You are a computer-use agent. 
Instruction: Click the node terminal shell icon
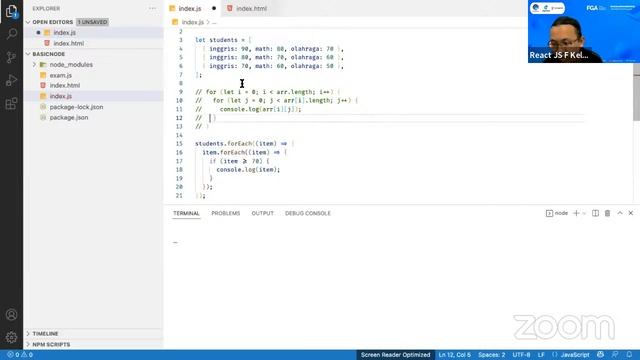click(x=549, y=213)
